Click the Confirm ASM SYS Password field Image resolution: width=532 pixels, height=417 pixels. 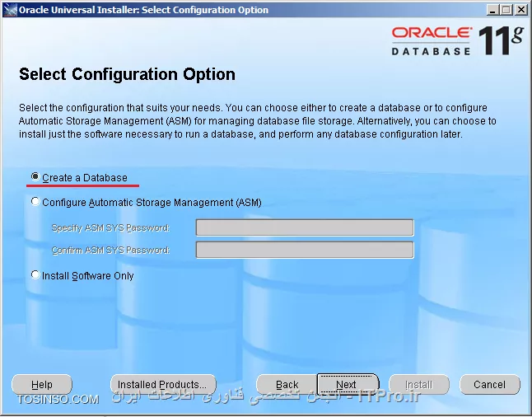[x=305, y=250]
